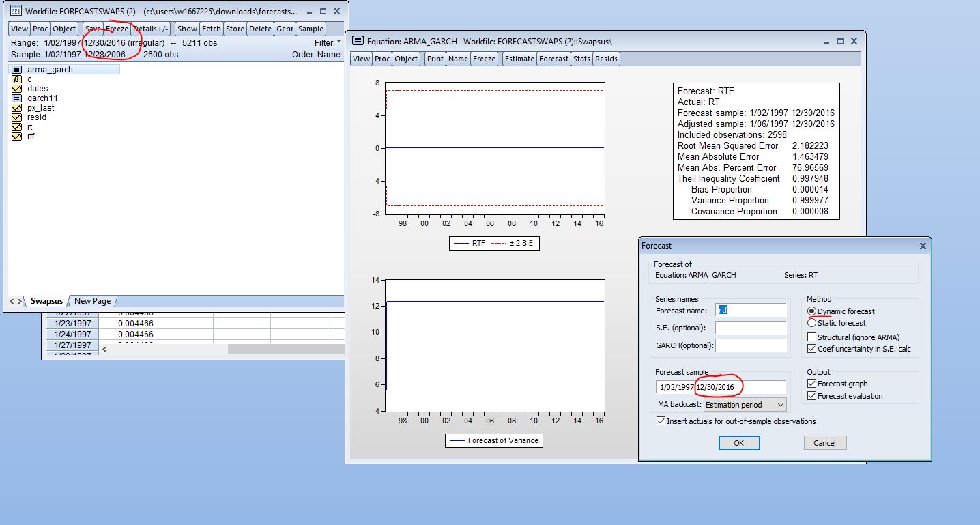Click Sample in workfile toolbar
980x525 pixels.
pos(311,29)
